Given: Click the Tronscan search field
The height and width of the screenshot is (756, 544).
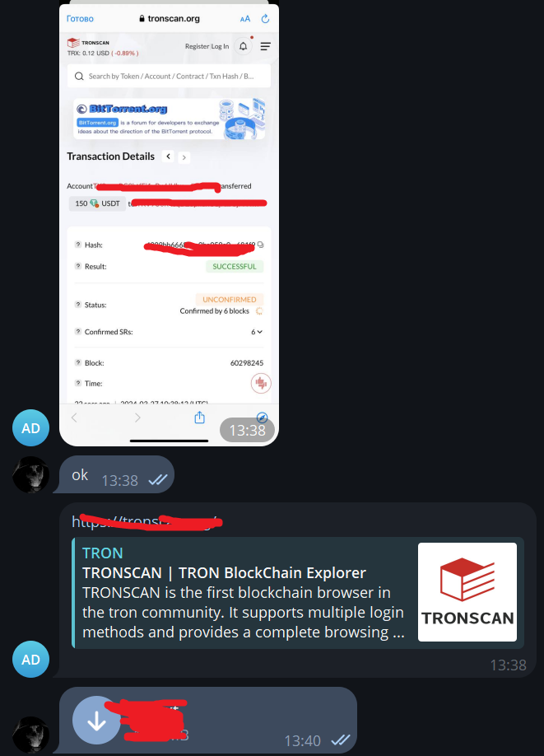Looking at the screenshot, I should 170,77.
